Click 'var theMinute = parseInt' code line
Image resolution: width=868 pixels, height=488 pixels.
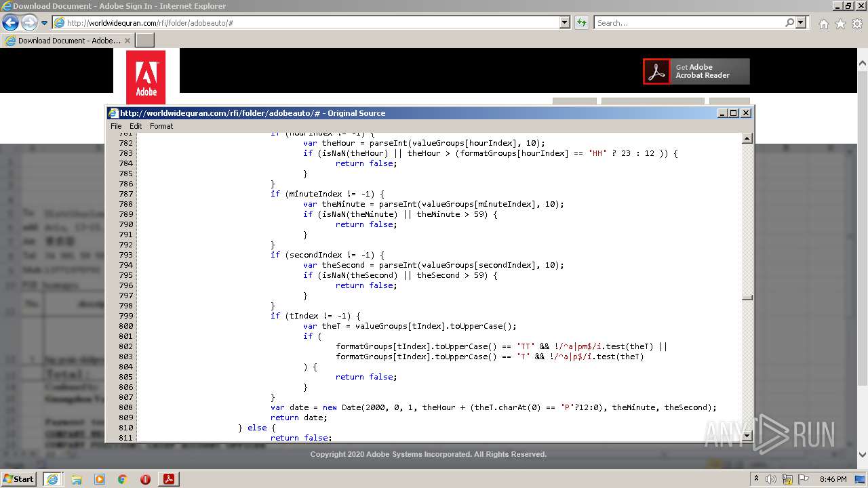point(433,204)
